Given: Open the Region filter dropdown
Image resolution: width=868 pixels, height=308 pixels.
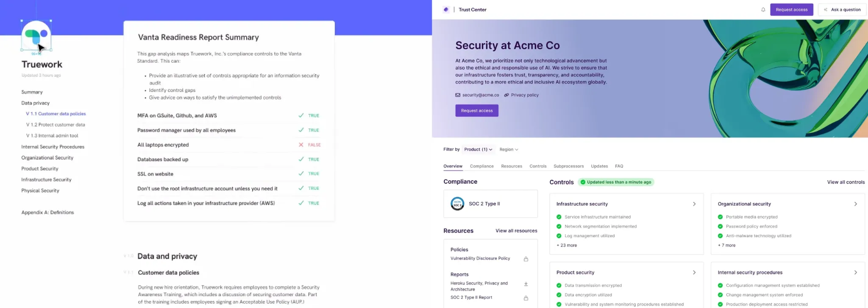Looking at the screenshot, I should [509, 149].
